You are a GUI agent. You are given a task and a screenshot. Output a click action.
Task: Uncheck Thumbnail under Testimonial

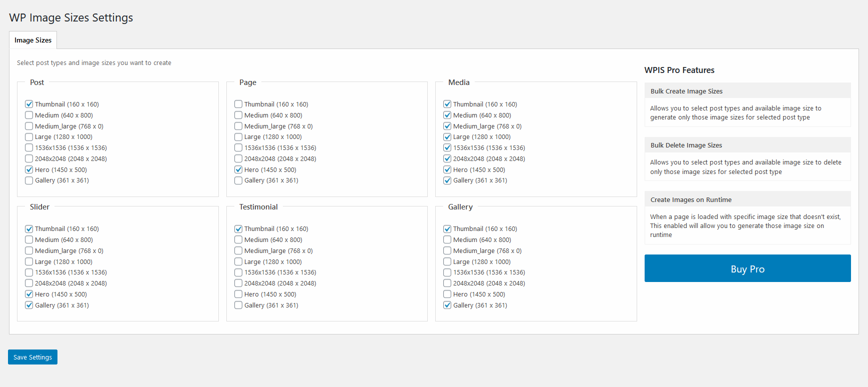(238, 228)
